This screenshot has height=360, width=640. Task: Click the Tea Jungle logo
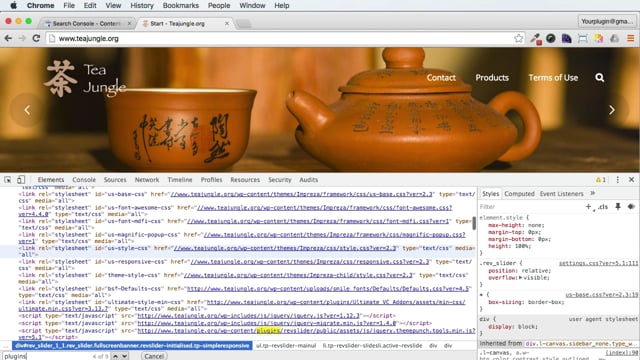point(85,78)
